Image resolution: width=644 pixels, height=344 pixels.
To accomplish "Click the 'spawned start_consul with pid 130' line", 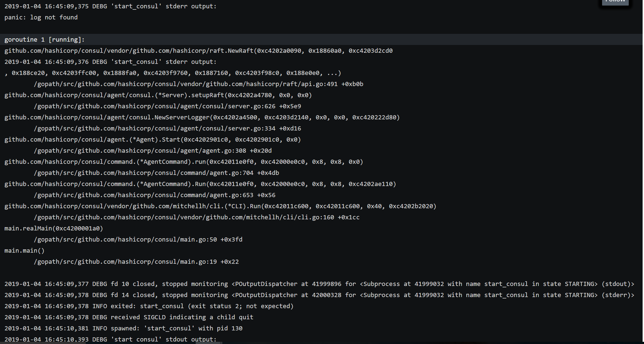I will point(123,328).
